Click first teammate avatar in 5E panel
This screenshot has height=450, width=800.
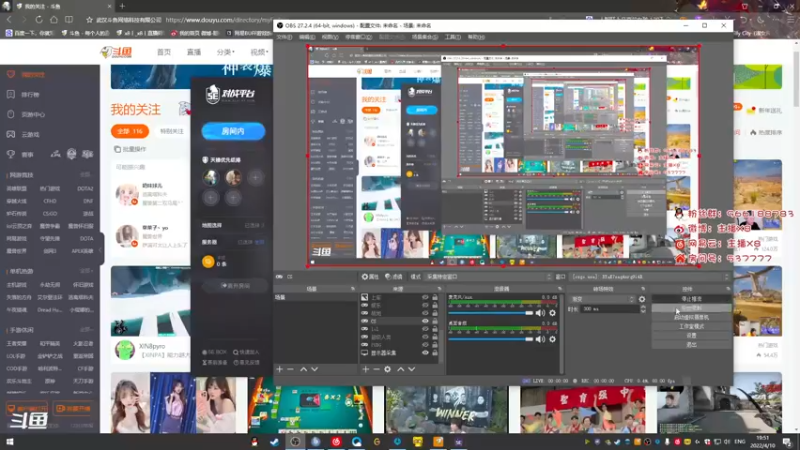tap(211, 177)
